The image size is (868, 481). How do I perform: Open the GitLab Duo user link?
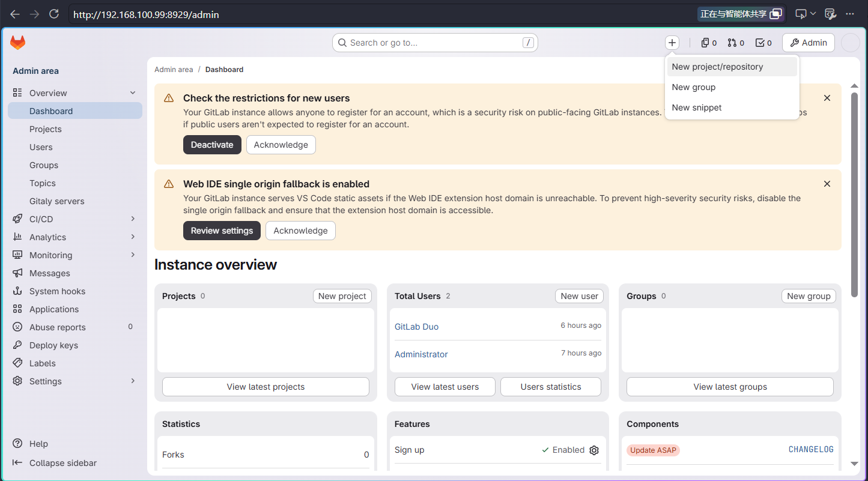point(416,327)
